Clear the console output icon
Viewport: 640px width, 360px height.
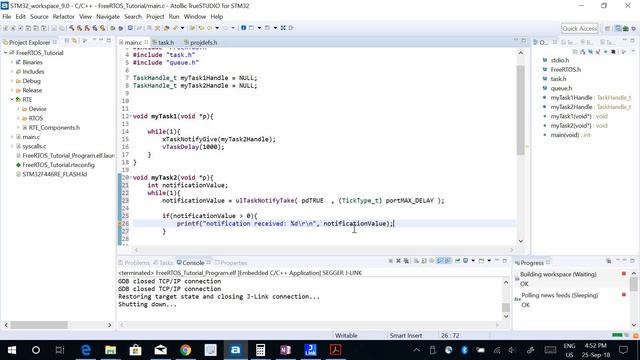[416, 261]
